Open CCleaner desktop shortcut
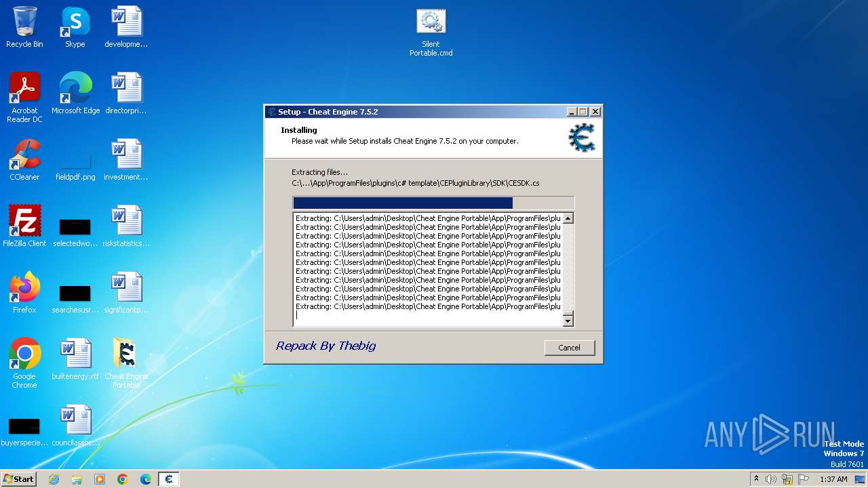The width and height of the screenshot is (868, 488). (24, 160)
